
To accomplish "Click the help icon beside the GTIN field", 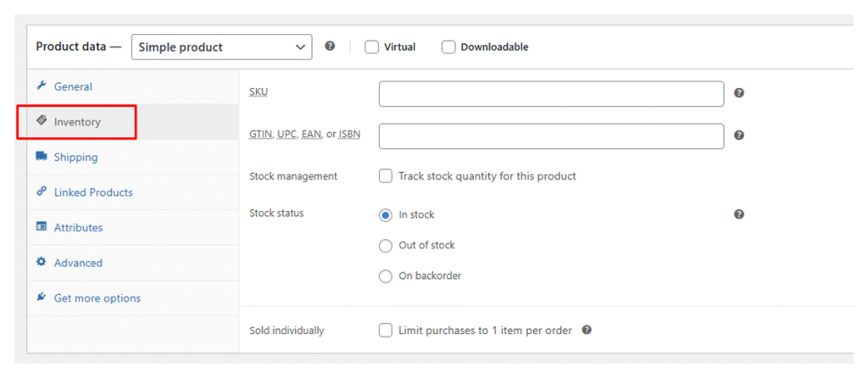I will pyautogui.click(x=739, y=135).
